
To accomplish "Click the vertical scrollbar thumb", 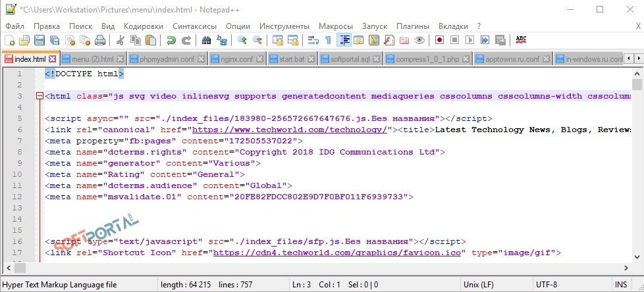I will click(x=637, y=85).
